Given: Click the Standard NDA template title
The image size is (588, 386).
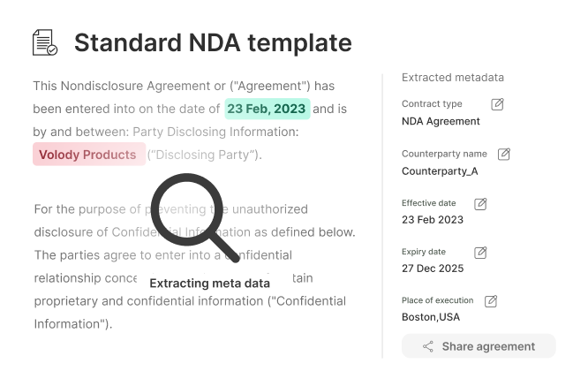Looking at the screenshot, I should 213,42.
